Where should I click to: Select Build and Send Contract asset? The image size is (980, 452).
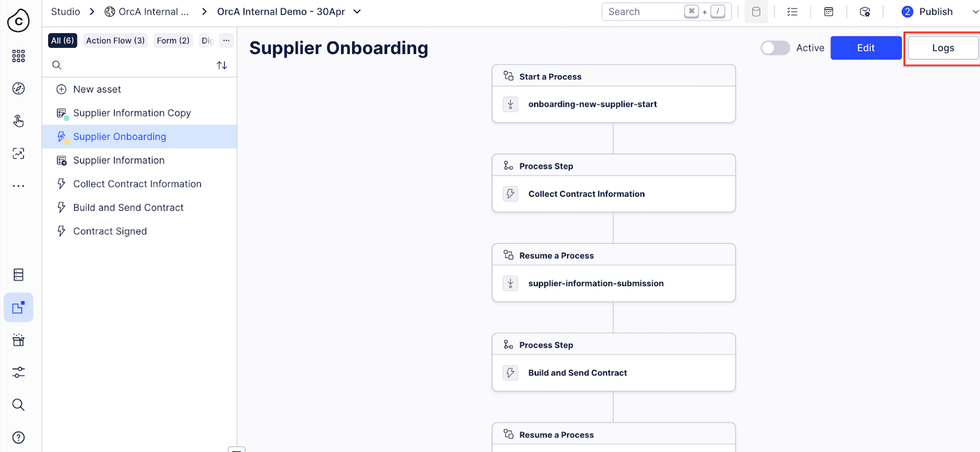pos(128,208)
